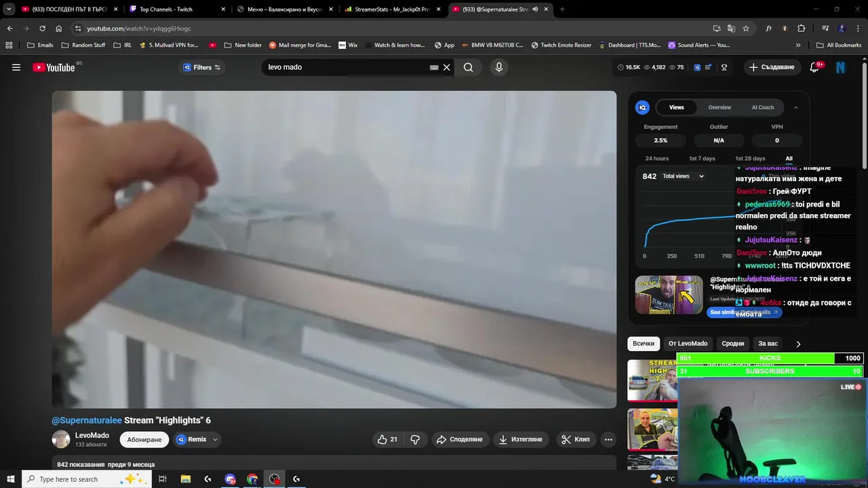Start voice search with the microphone
This screenshot has height=488, width=868.
[498, 67]
